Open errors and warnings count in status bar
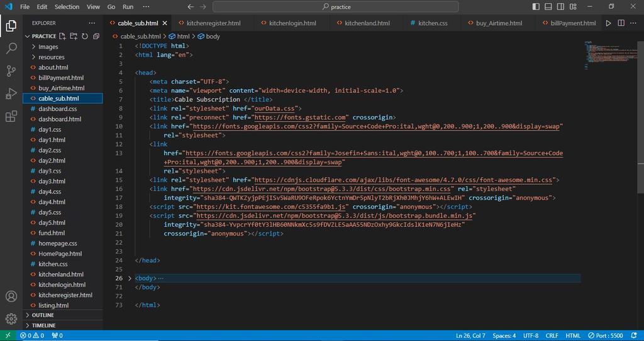Viewport: 644px width, 341px height. click(32, 336)
